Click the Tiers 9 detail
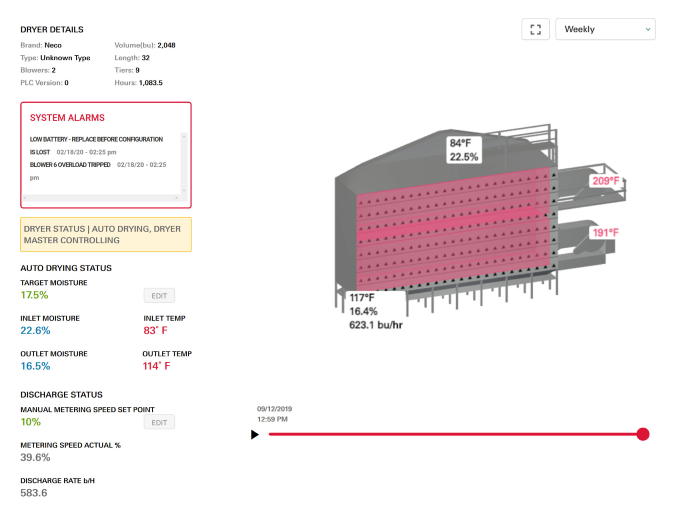 click(127, 70)
